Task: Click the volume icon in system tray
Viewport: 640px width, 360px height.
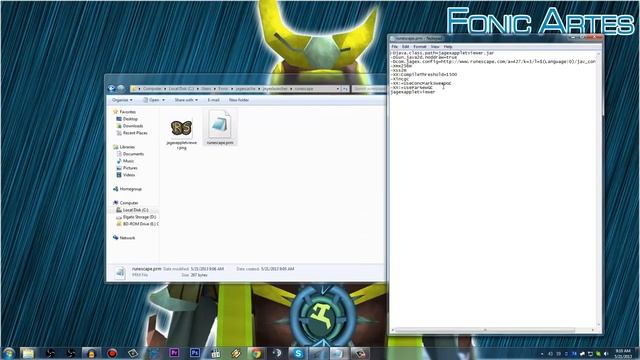Action: (x=606, y=354)
